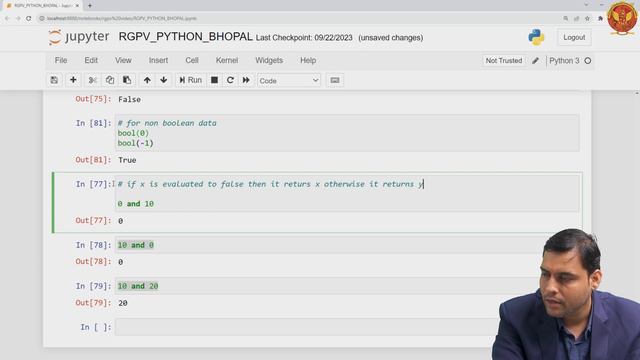Open the browser extensions puzzle icon
The image size is (640, 360).
(x=600, y=18)
